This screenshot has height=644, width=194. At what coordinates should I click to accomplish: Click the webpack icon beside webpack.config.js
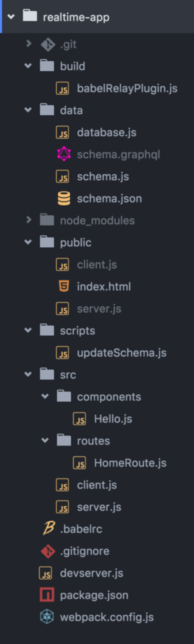tap(47, 617)
